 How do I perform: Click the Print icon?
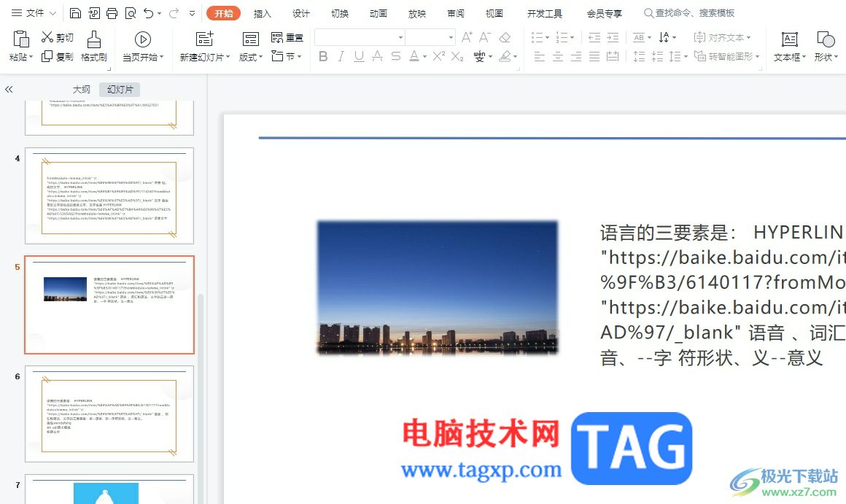click(x=112, y=13)
